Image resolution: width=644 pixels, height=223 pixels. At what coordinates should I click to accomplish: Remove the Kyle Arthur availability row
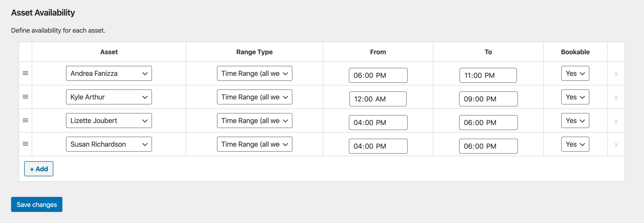(x=616, y=97)
